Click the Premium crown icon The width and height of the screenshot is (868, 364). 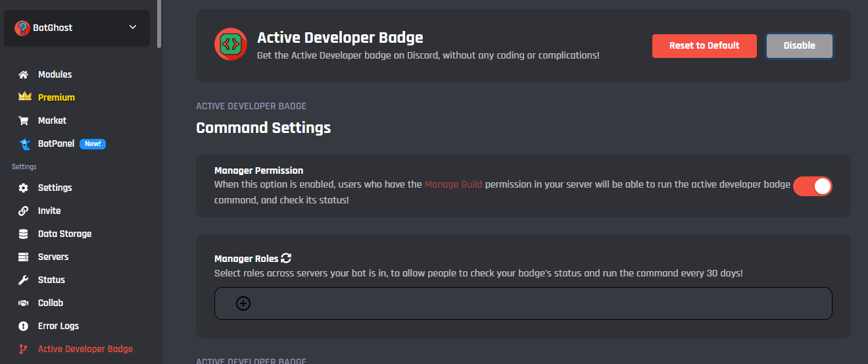coord(24,97)
